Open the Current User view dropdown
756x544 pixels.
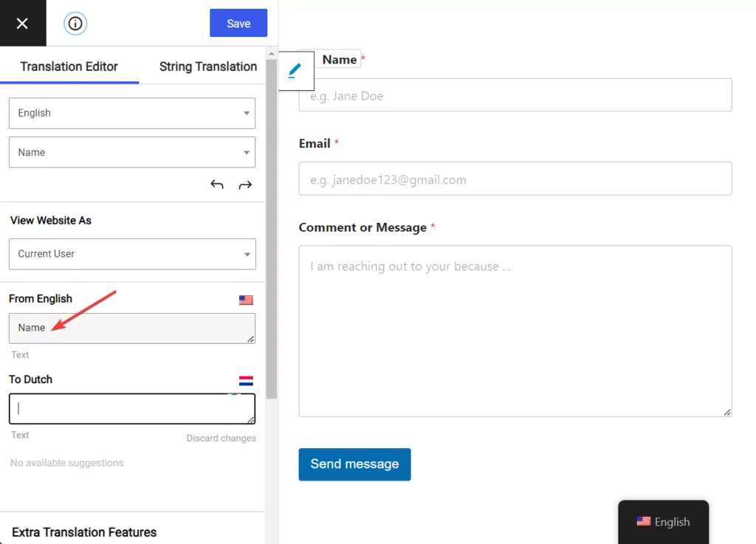pyautogui.click(x=132, y=254)
